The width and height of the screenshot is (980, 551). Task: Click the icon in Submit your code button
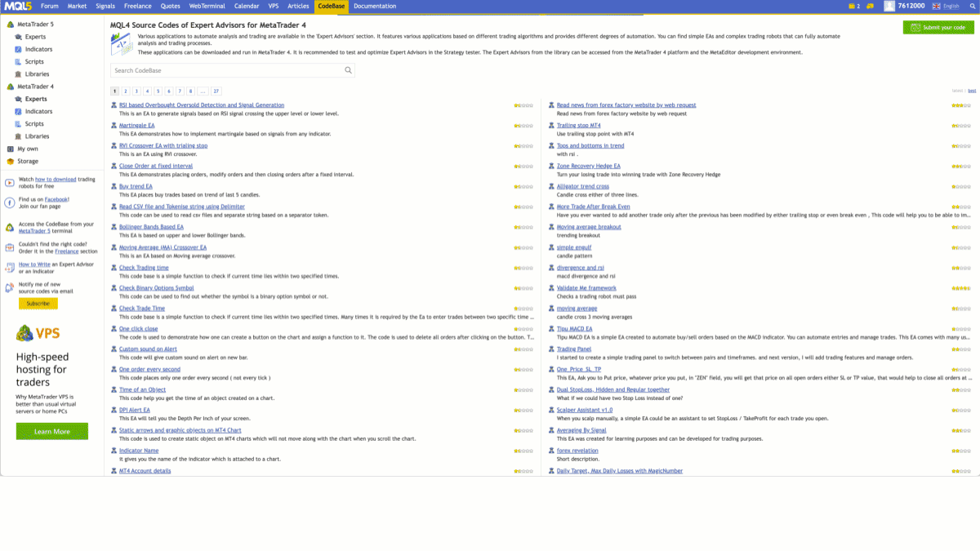(915, 27)
